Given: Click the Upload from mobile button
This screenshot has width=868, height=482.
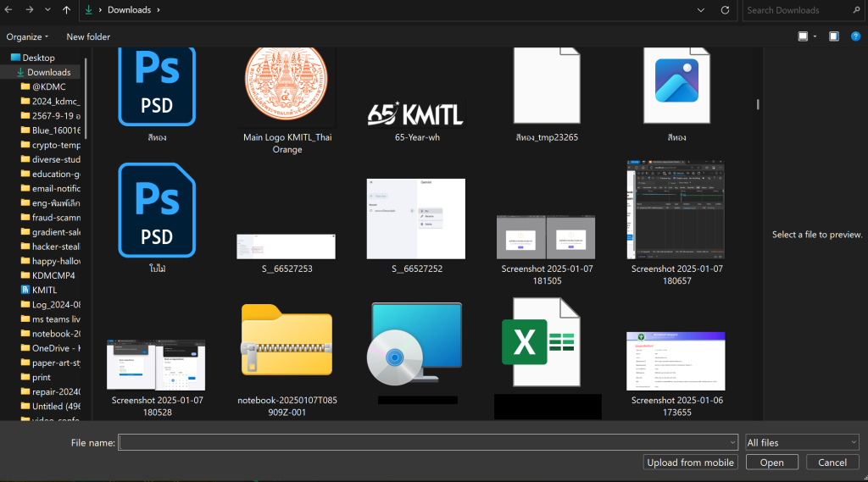Looking at the screenshot, I should tap(691, 463).
